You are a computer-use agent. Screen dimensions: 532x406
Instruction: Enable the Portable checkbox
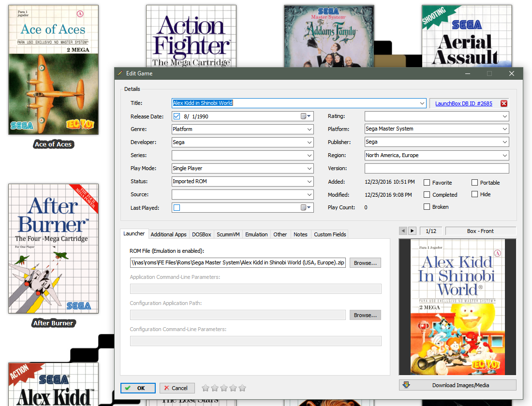pyautogui.click(x=474, y=183)
